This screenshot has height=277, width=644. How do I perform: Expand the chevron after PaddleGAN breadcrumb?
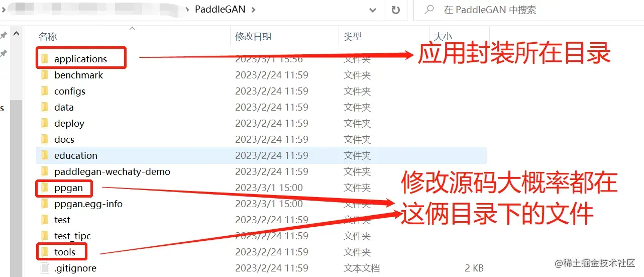coord(254,10)
